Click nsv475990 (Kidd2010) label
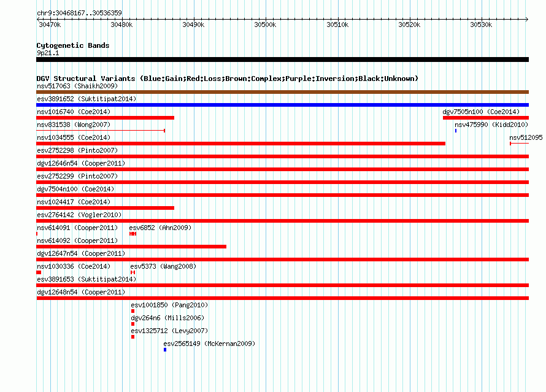546x392 pixels. [491, 125]
